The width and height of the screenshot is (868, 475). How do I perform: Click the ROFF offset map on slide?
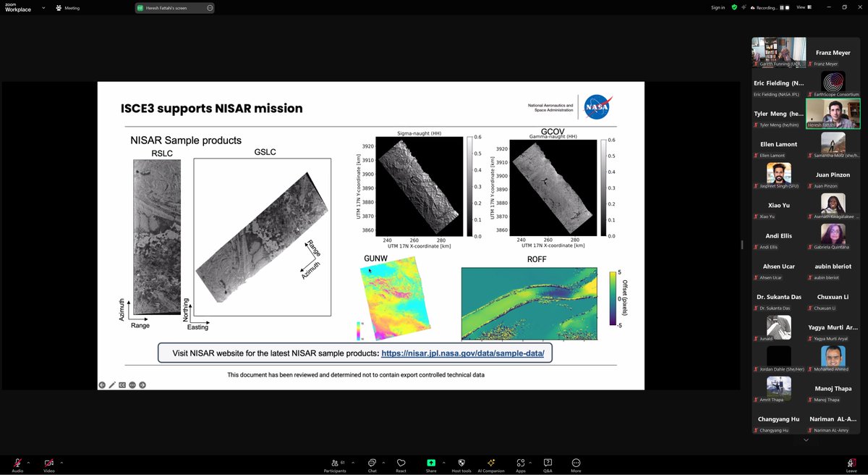[529, 303]
